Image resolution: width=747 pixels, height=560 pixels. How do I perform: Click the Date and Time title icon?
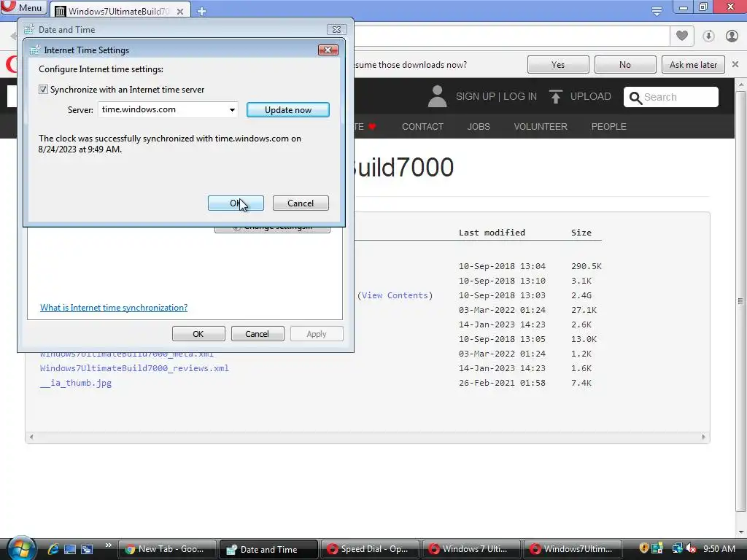coord(29,29)
